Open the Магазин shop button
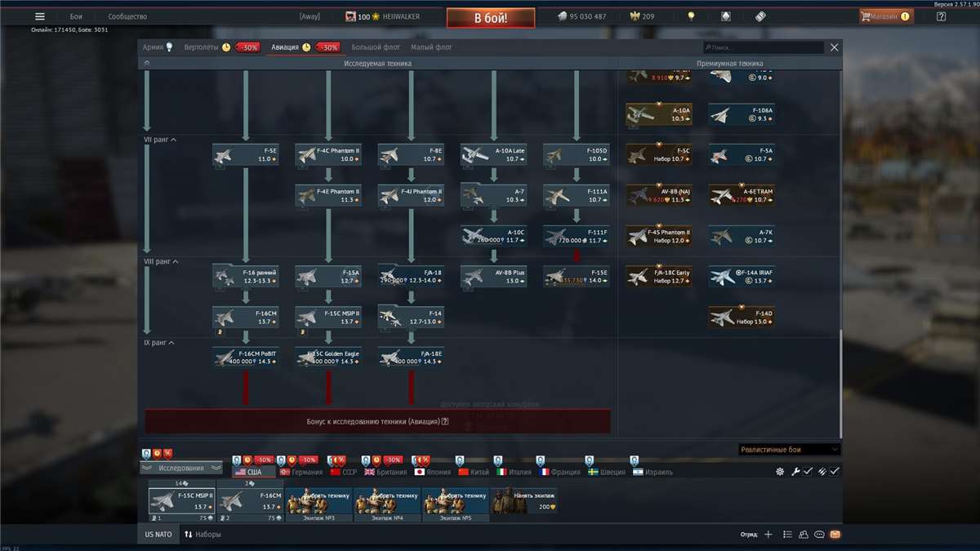Screen dimensions: 980x551 pos(886,16)
